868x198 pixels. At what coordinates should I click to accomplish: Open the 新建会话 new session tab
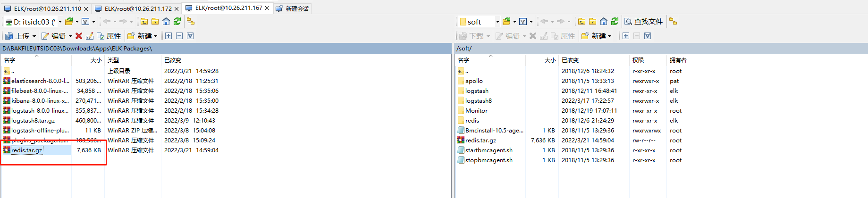click(292, 8)
